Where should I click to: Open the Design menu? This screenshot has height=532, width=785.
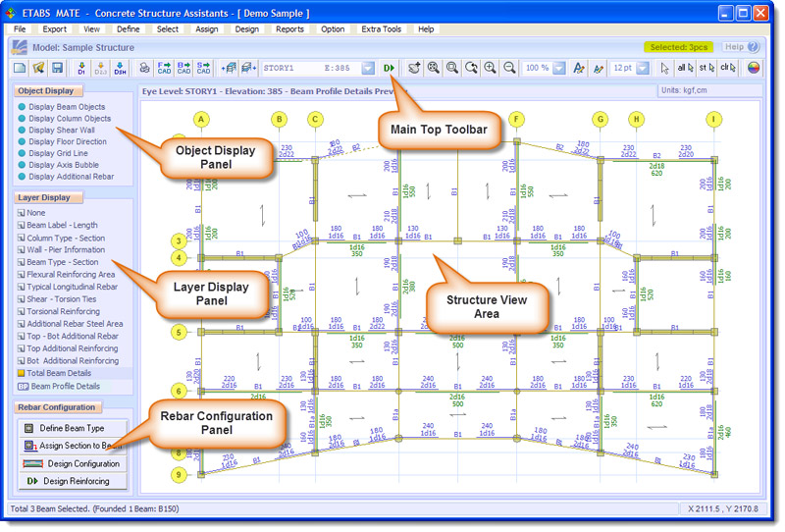tap(246, 29)
